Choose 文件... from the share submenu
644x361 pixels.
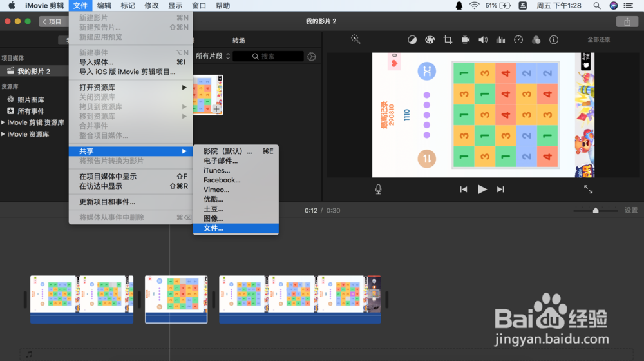pyautogui.click(x=236, y=228)
